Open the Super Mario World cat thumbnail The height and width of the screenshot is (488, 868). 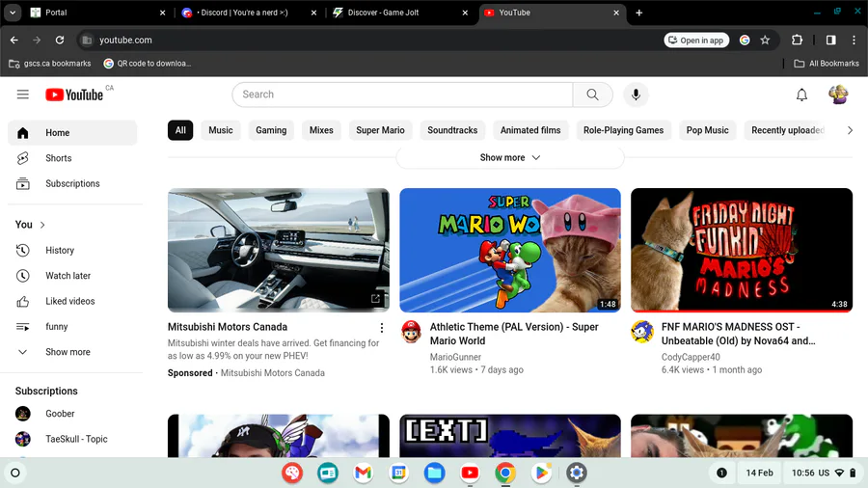(x=510, y=250)
